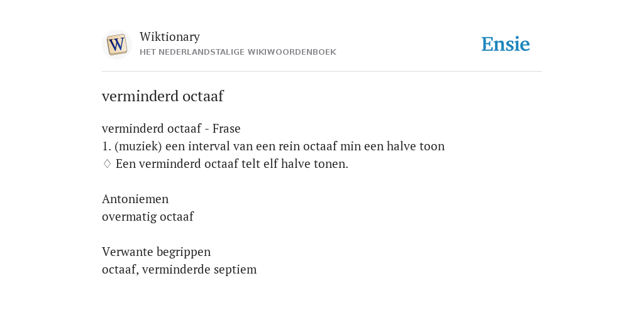
Task: Click the word 'Frase' in the entry line
Action: click(x=226, y=128)
